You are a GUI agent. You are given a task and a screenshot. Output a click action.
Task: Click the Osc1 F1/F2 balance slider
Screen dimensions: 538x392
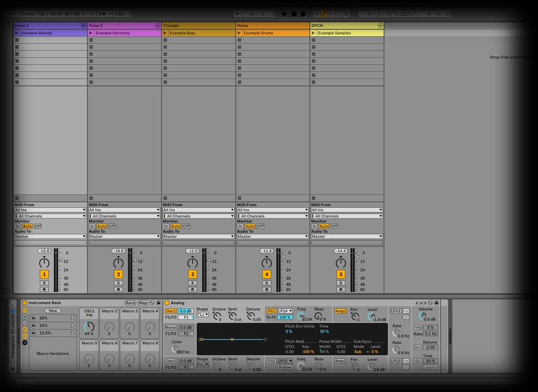pos(186,317)
